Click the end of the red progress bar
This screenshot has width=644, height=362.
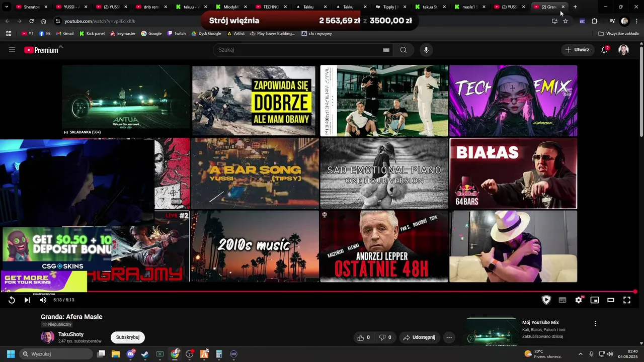pos(635,292)
